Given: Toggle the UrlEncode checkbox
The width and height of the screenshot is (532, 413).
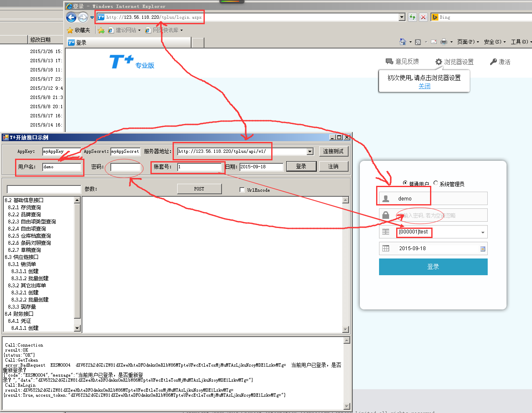Looking at the screenshot, I should [x=242, y=190].
